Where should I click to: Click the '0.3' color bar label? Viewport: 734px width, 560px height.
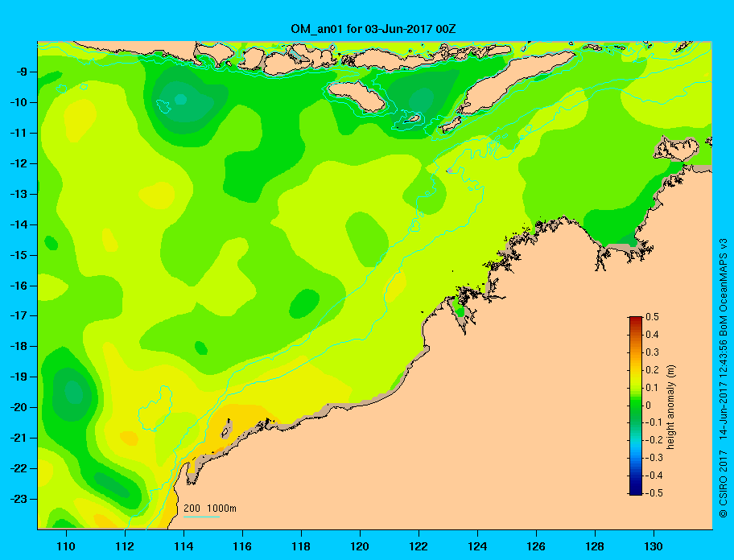tap(652, 352)
